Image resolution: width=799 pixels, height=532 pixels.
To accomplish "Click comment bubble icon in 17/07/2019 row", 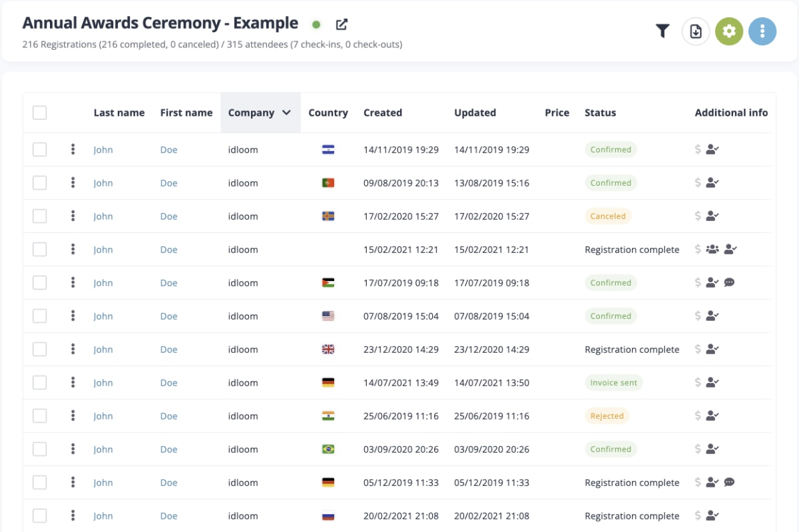I will pyautogui.click(x=729, y=283).
